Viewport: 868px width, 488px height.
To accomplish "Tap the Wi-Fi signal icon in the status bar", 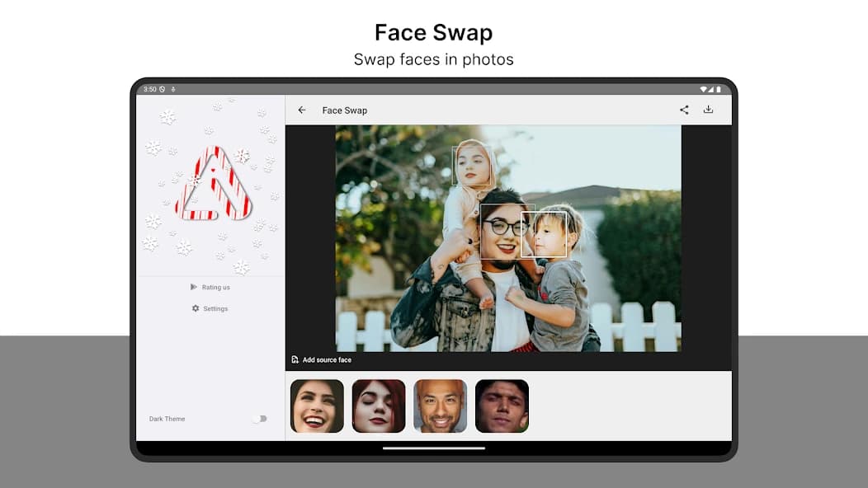I will tap(703, 89).
